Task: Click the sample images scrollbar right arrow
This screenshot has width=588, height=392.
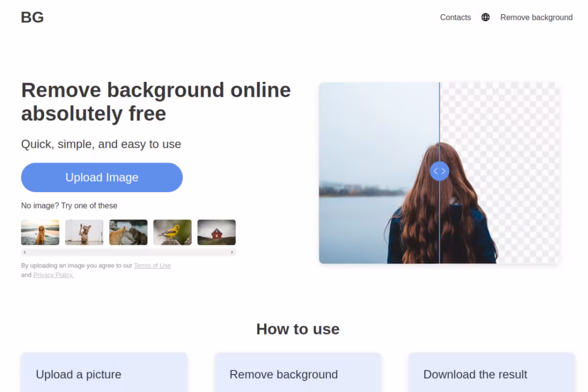Action: 232,252
